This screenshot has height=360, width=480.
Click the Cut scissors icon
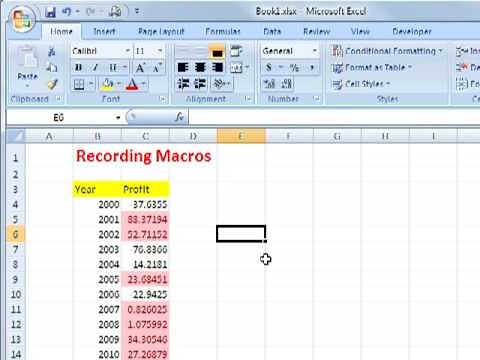(x=52, y=52)
